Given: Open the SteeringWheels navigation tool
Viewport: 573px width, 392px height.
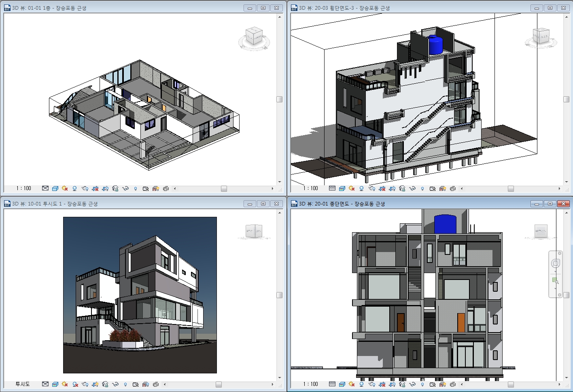Looking at the screenshot, I should (556, 263).
